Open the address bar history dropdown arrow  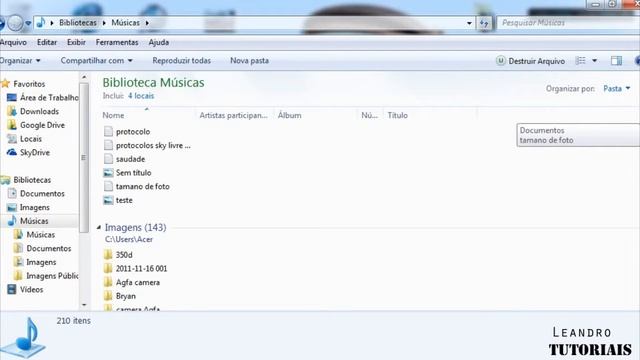pyautogui.click(x=469, y=23)
